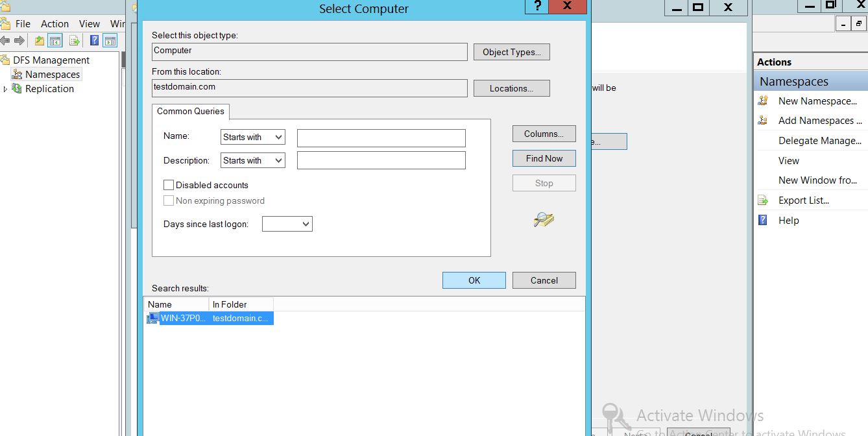This screenshot has height=436, width=868.
Task: Open the Description 'Starts with' dropdown
Action: [252, 160]
